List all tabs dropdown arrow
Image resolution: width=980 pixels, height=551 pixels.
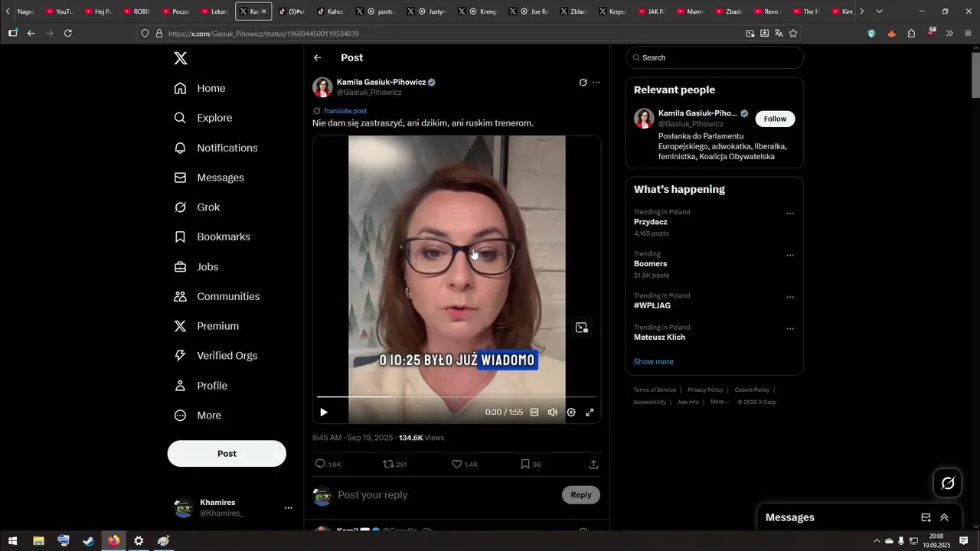[879, 11]
